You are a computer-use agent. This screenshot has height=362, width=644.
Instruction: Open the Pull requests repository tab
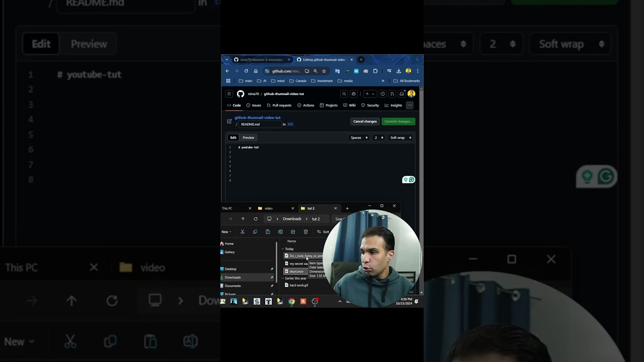(279, 105)
